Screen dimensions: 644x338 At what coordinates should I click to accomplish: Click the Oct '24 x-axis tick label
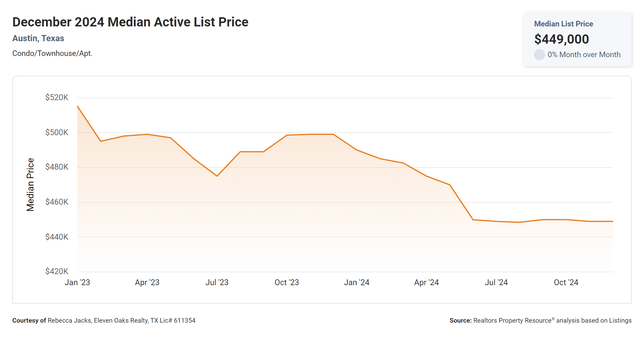coord(566,283)
